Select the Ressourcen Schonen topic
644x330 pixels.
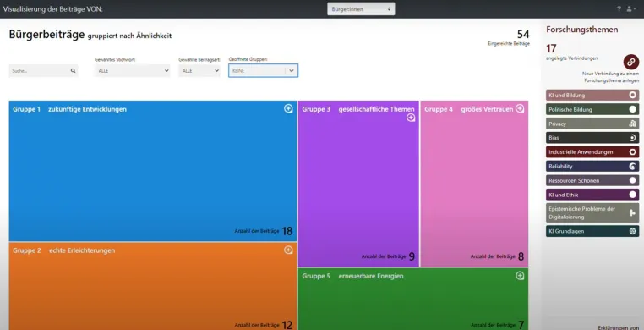pos(592,180)
